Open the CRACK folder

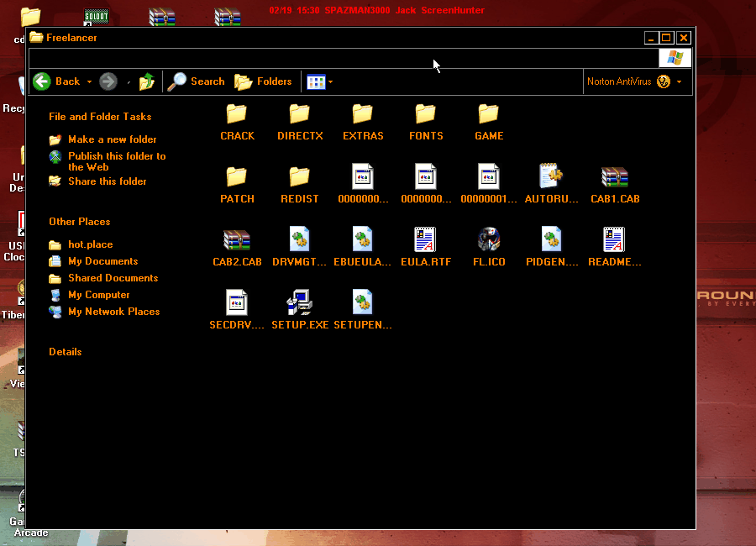point(237,122)
